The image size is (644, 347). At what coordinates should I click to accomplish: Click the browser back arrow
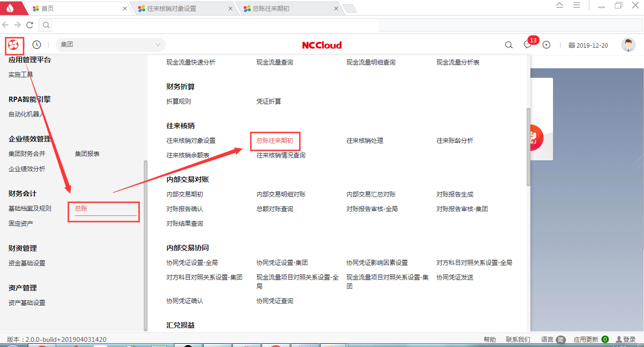(x=5, y=25)
